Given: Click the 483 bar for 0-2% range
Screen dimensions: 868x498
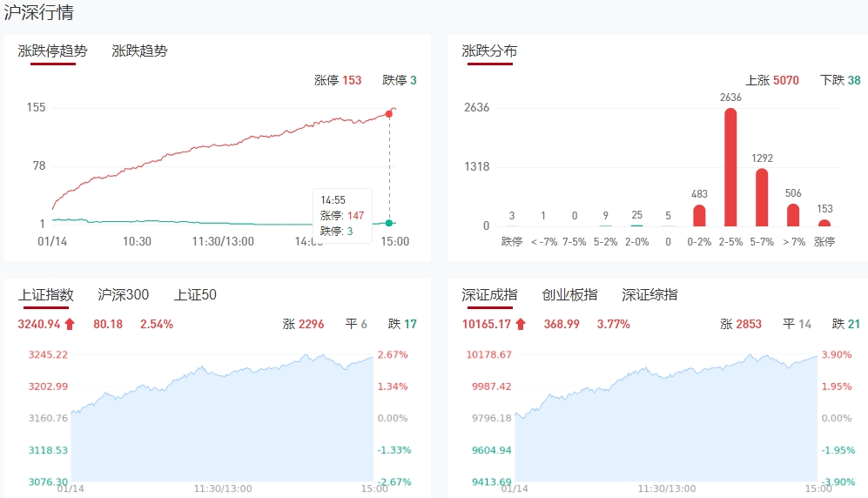Looking at the screenshot, I should [699, 216].
